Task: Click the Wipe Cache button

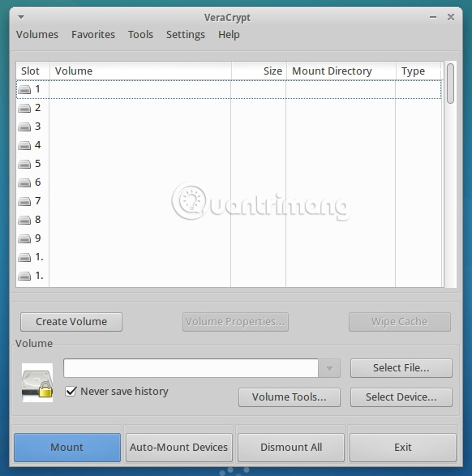Action: tap(400, 322)
